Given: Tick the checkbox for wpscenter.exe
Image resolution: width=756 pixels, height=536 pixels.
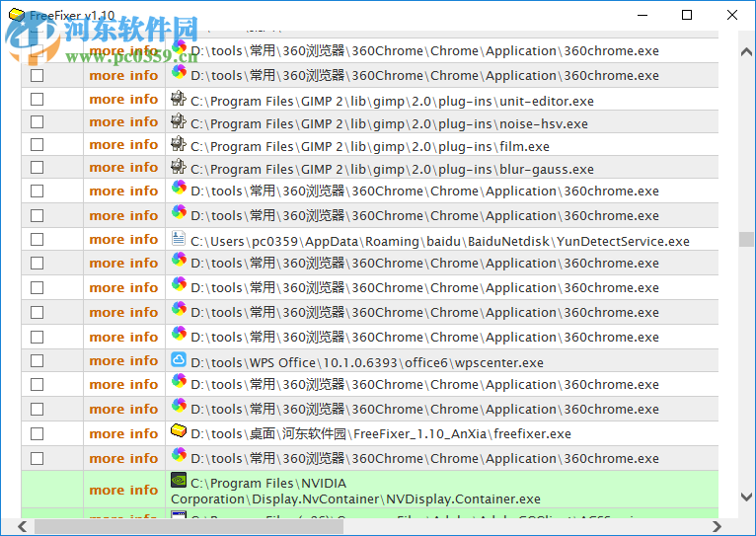Looking at the screenshot, I should coord(38,361).
